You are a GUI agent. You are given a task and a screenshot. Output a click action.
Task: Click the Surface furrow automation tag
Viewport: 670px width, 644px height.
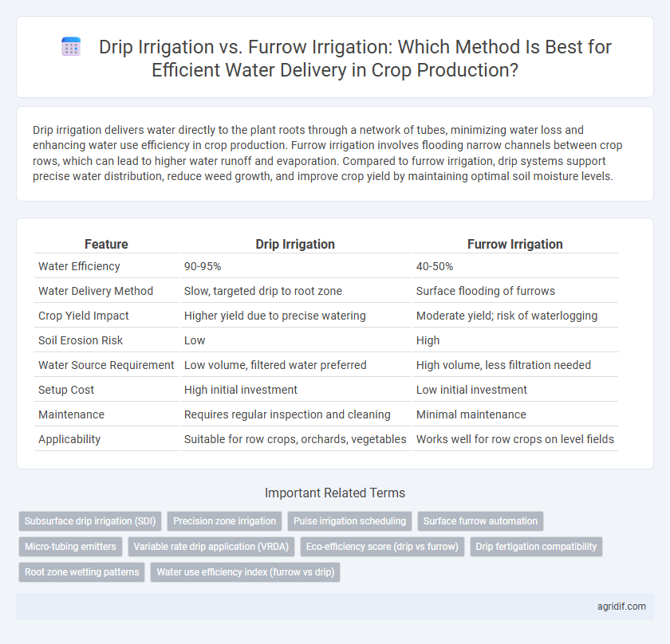(480, 521)
